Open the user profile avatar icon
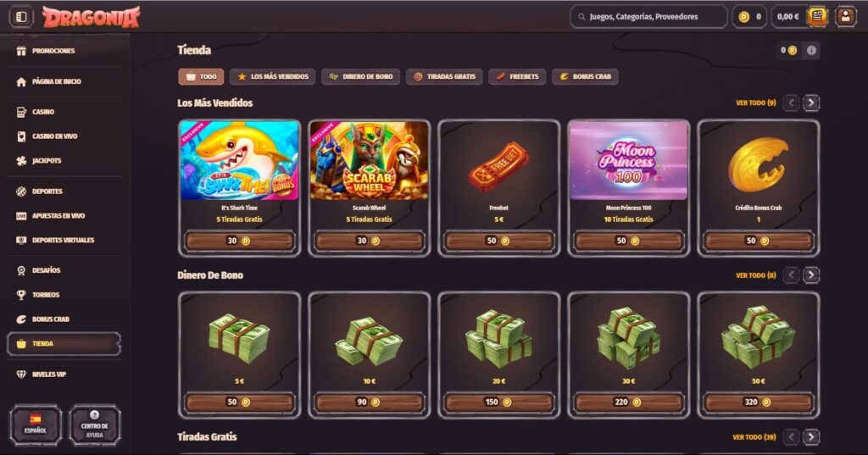This screenshot has width=868, height=455. click(845, 17)
